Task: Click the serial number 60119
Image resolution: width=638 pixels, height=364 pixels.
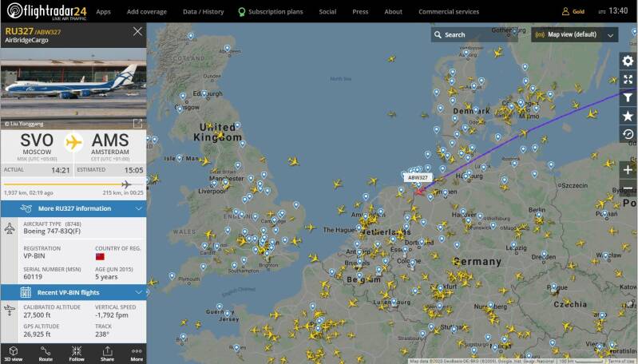Action: 33,276
